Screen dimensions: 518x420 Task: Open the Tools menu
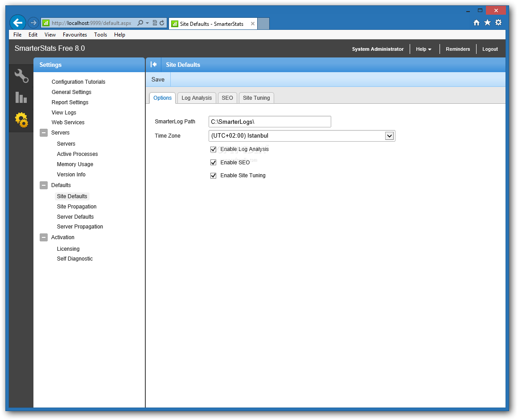100,35
